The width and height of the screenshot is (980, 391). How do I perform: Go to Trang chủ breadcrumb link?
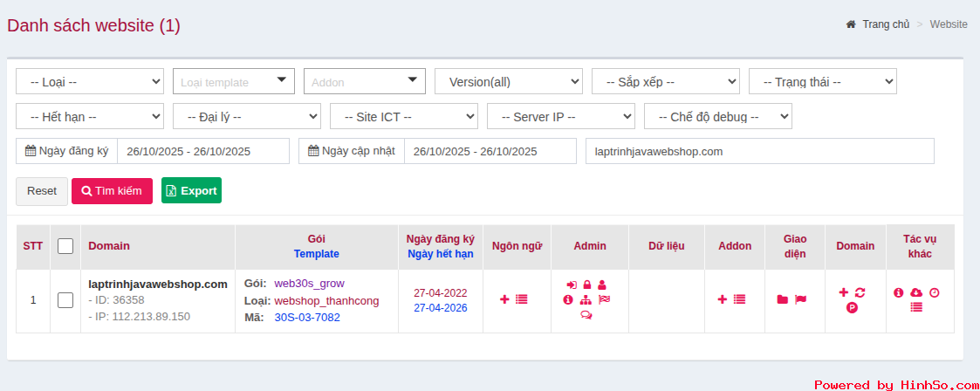pyautogui.click(x=886, y=24)
